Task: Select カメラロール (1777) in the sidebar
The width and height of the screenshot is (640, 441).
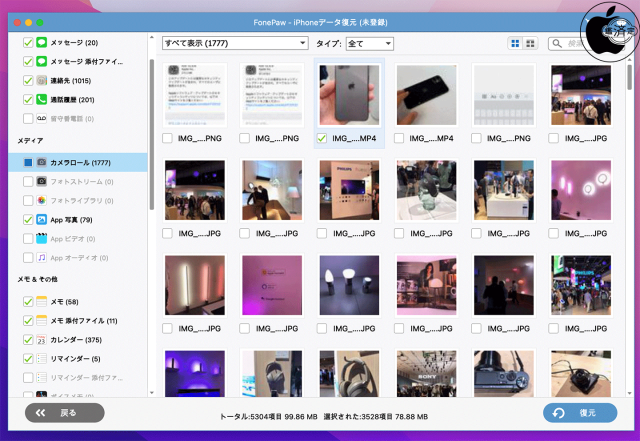Action: click(x=78, y=163)
